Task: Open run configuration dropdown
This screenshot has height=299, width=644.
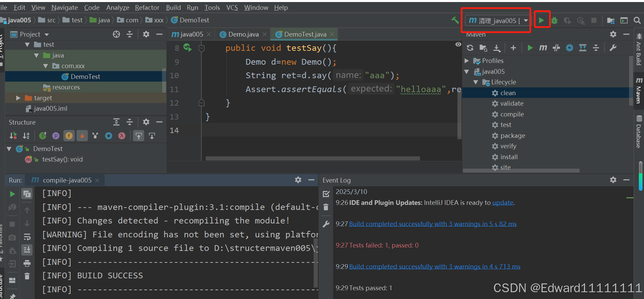Action: click(x=526, y=20)
